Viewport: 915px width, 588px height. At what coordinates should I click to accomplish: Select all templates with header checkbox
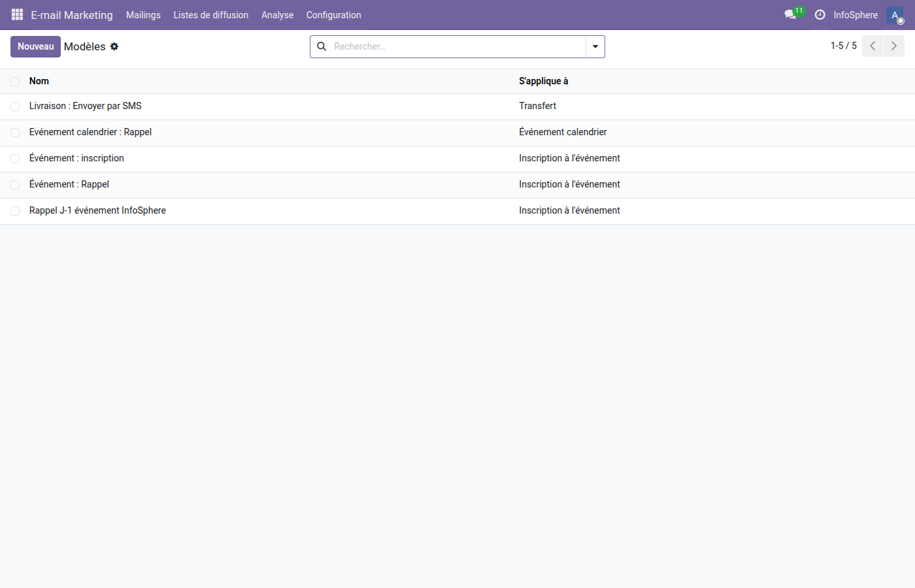click(14, 81)
